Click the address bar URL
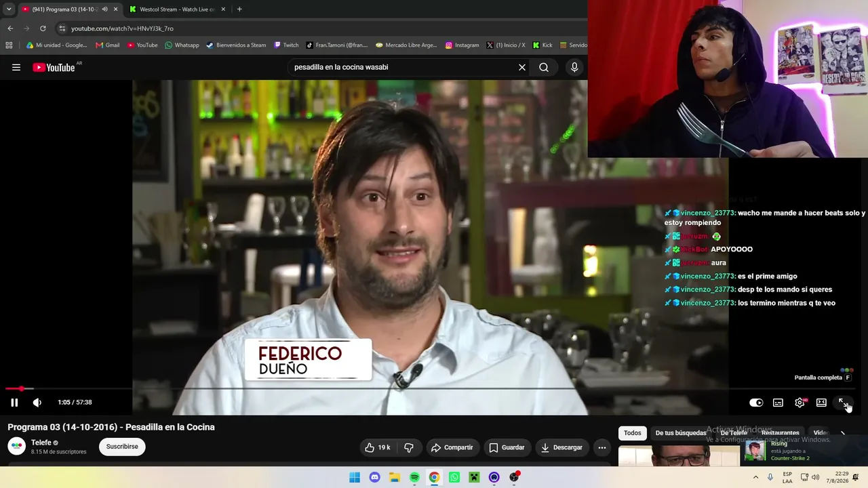Viewport: 868px width, 488px height. coord(123,28)
